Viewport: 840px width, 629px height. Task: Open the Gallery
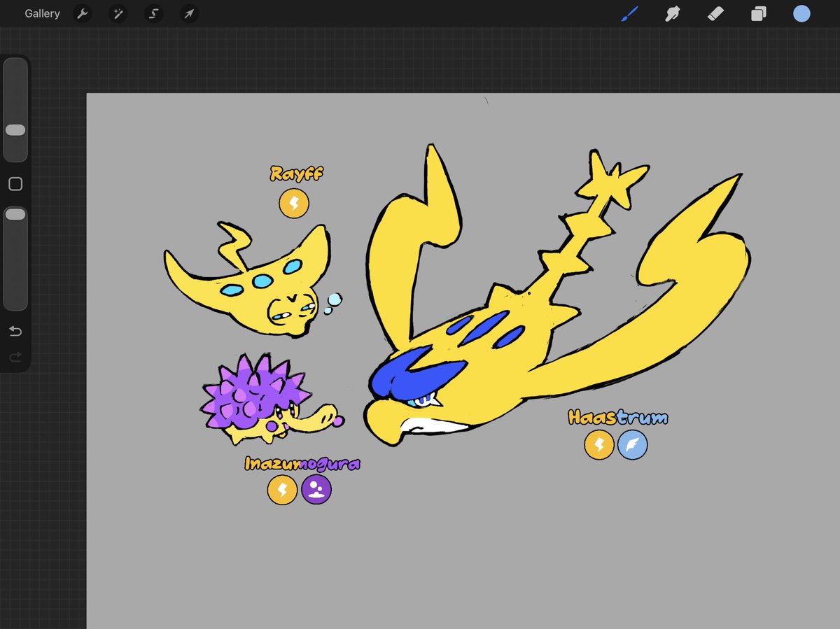pyautogui.click(x=42, y=14)
